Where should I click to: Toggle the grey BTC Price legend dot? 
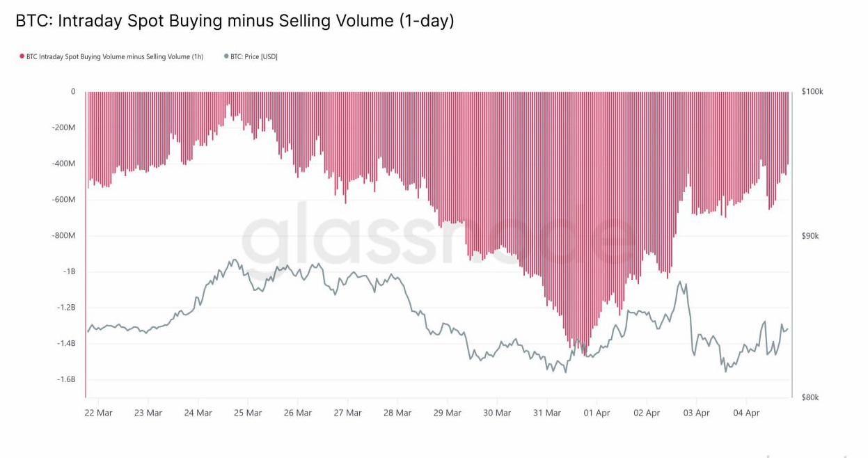coord(226,56)
